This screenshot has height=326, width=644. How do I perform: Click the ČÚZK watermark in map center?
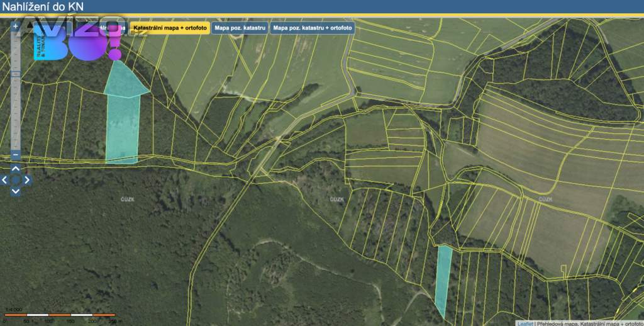tap(337, 200)
